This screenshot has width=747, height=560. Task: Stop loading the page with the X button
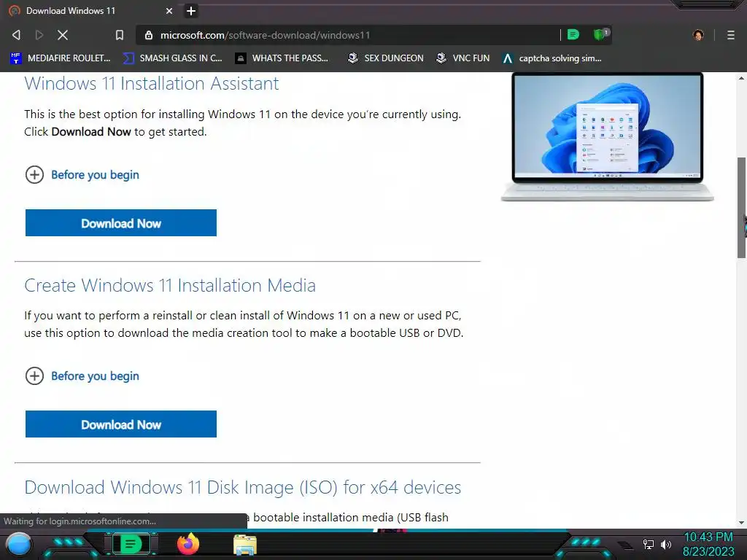pyautogui.click(x=63, y=35)
